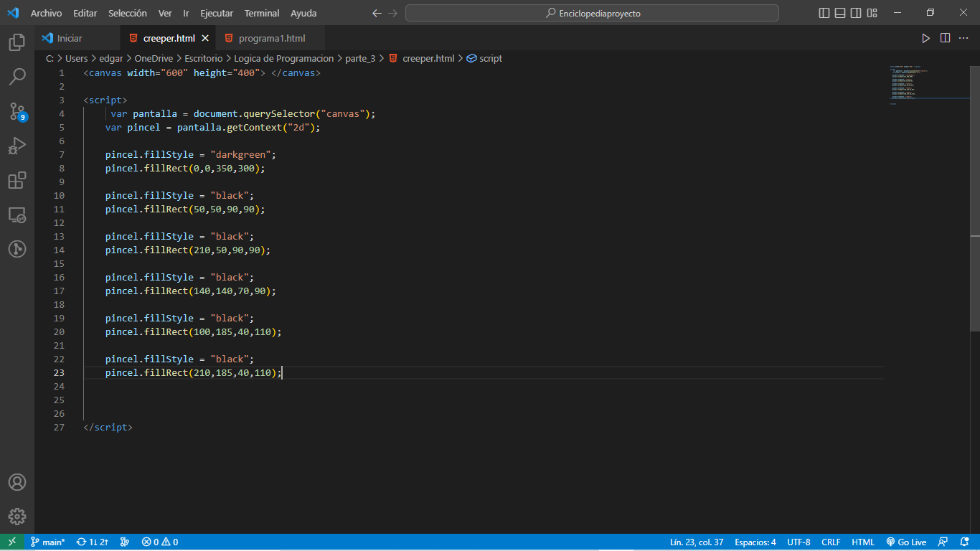Open problems panel via errors and warnings count

tap(159, 542)
